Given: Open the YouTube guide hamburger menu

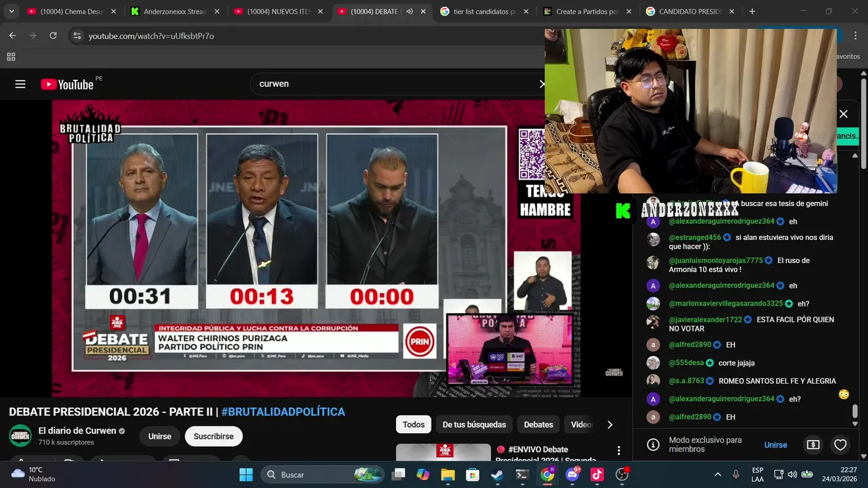Looking at the screenshot, I should click(20, 84).
